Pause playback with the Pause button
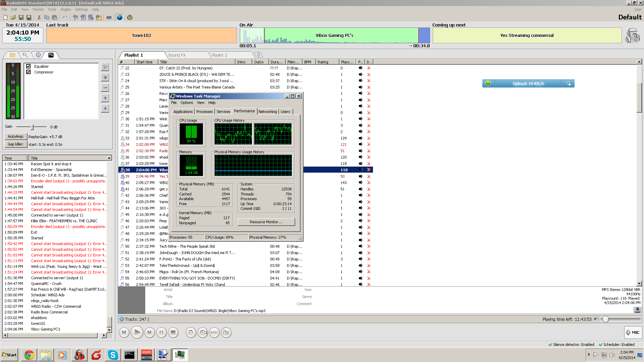Image resolution: width=644 pixels, height=362 pixels. 161,333
